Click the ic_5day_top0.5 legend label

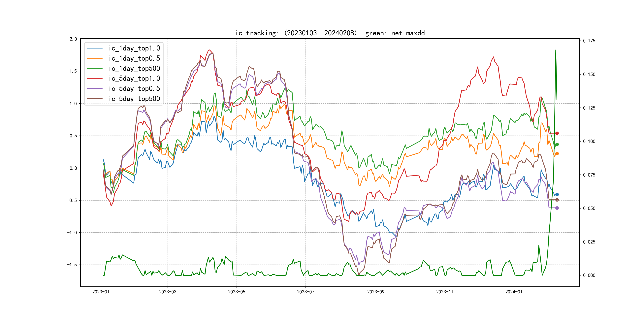pyautogui.click(x=134, y=88)
